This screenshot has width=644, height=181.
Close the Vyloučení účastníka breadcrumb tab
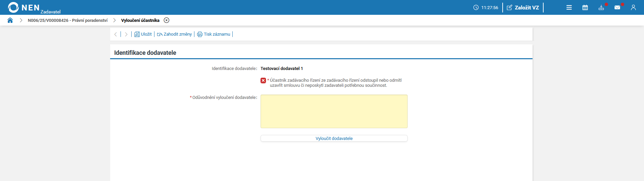[x=167, y=20]
